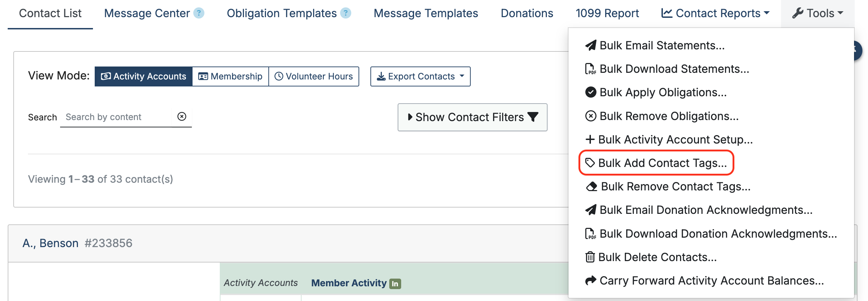Screen dimensions: 868x301
Task: Open the Contact Reports dropdown
Action: point(715,13)
